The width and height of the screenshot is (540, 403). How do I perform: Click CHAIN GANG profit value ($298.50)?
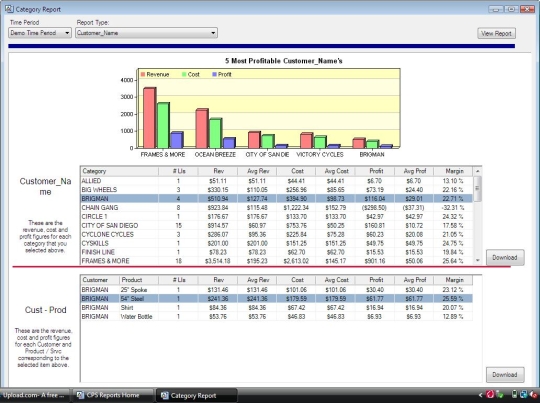click(x=375, y=208)
